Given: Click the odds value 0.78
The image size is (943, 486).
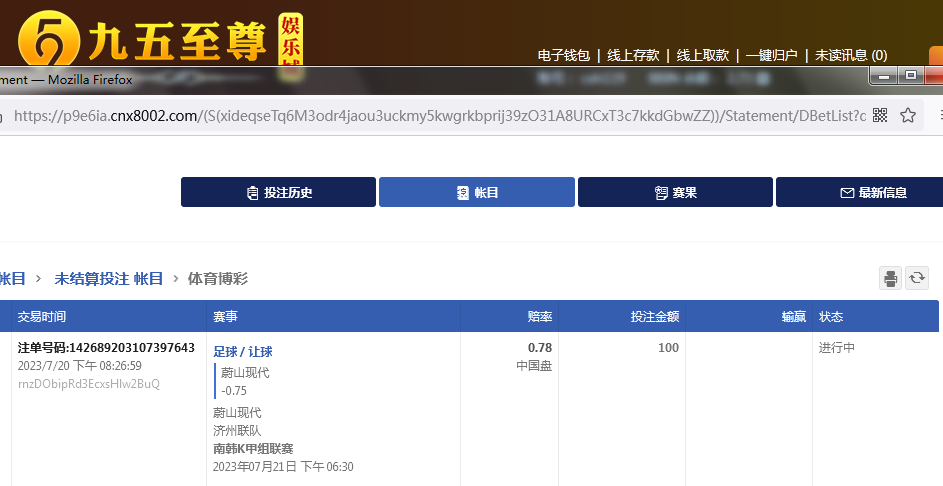Looking at the screenshot, I should click(x=540, y=348).
